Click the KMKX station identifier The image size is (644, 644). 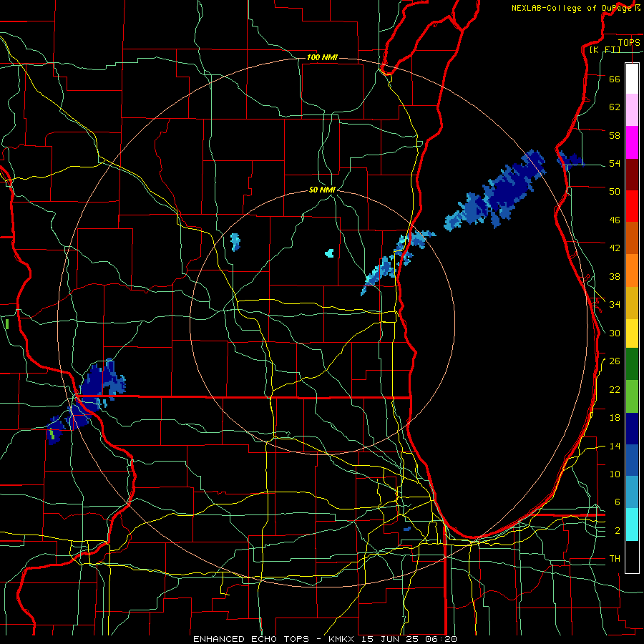pyautogui.click(x=343, y=639)
